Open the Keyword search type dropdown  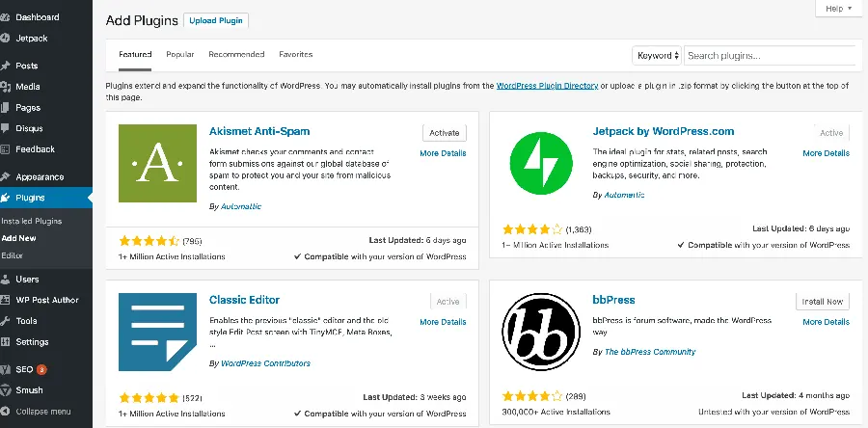coord(657,56)
